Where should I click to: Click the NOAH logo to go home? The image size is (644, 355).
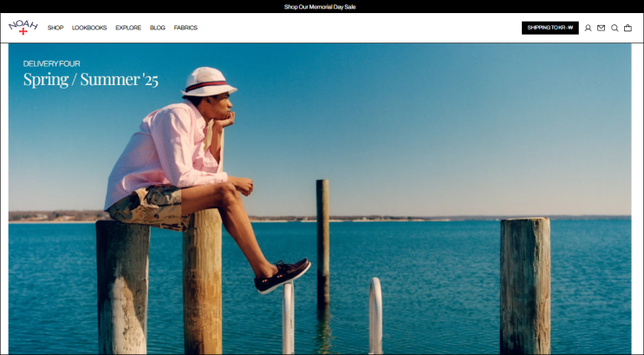23,28
